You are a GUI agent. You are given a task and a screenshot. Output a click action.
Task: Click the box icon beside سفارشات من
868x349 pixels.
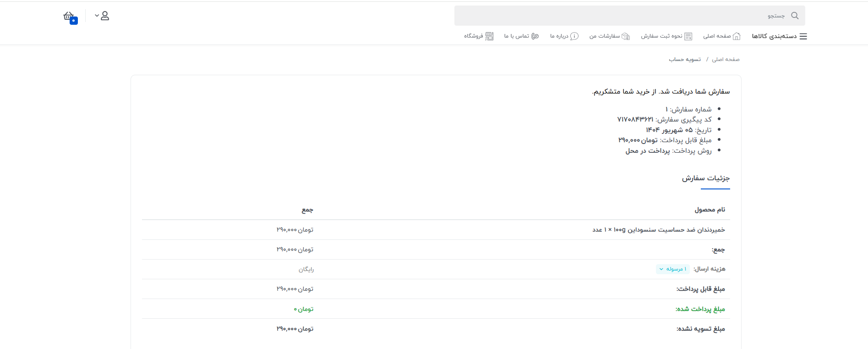[x=626, y=36]
